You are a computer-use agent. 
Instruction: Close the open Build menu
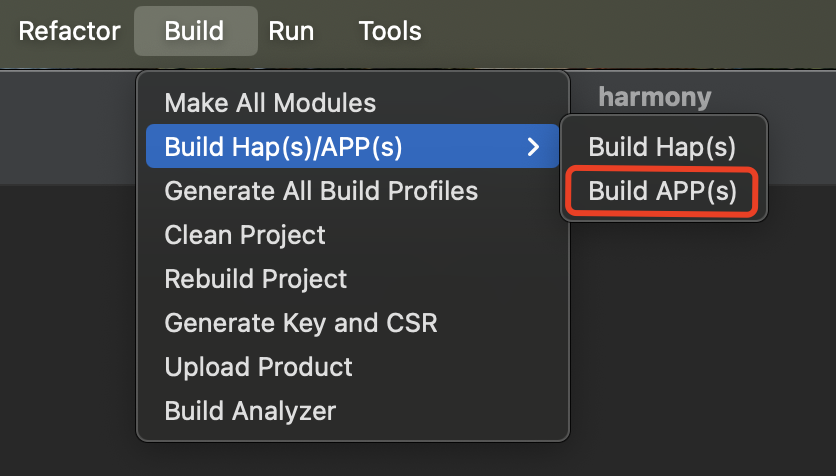[194, 31]
